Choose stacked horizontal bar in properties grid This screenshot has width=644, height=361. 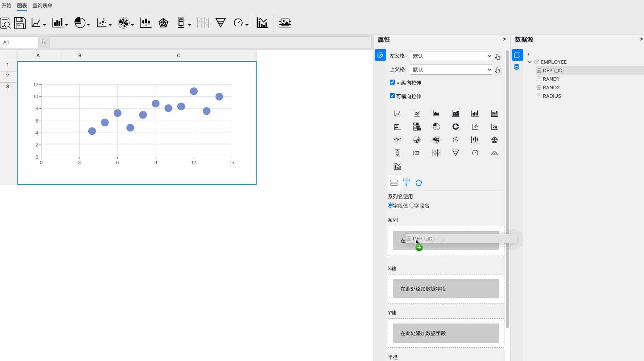(417, 127)
